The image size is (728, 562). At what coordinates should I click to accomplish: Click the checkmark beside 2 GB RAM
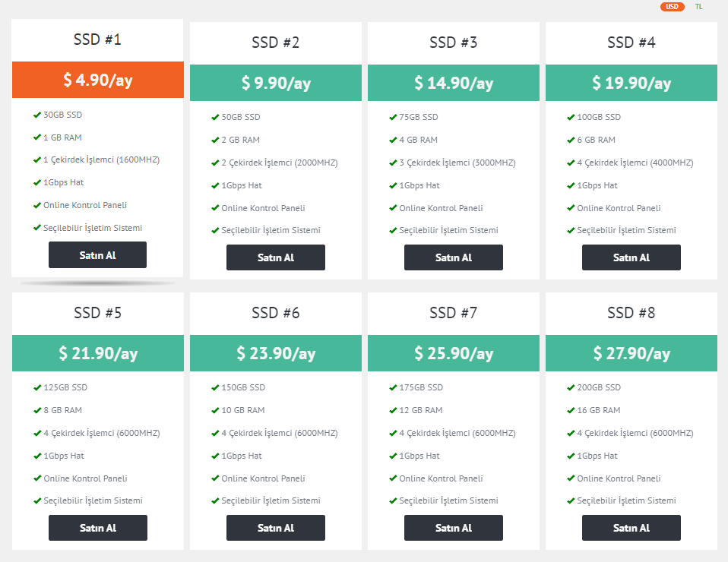[215, 140]
